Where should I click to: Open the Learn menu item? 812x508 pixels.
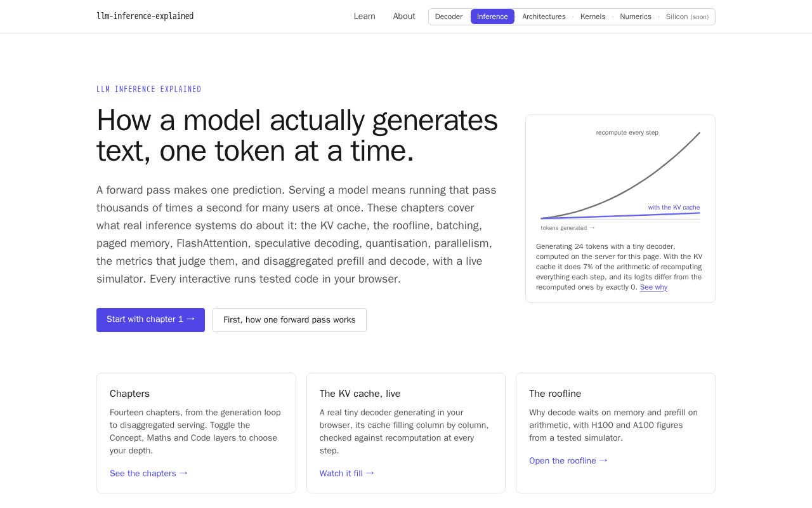(365, 17)
